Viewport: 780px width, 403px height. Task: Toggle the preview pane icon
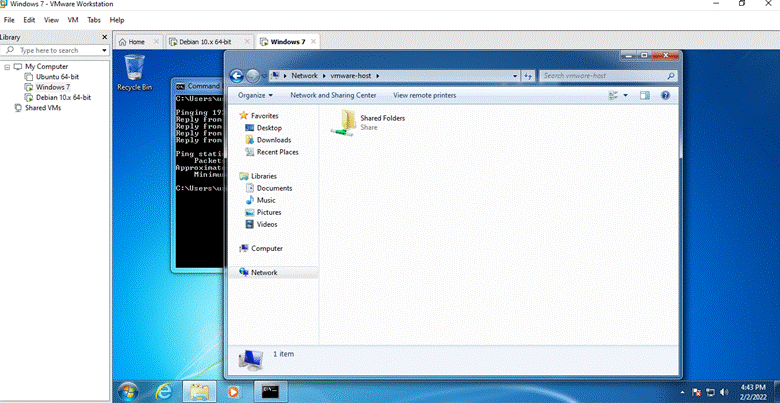(645, 96)
